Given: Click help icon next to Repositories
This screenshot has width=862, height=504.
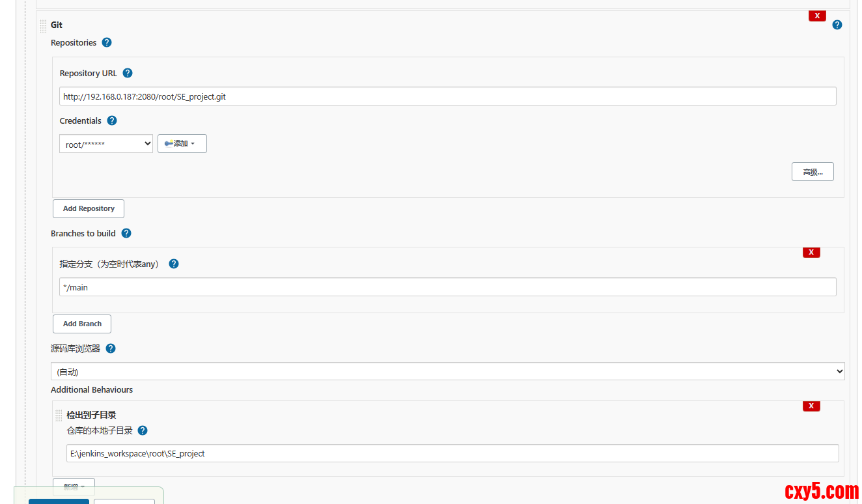Looking at the screenshot, I should coord(107,42).
